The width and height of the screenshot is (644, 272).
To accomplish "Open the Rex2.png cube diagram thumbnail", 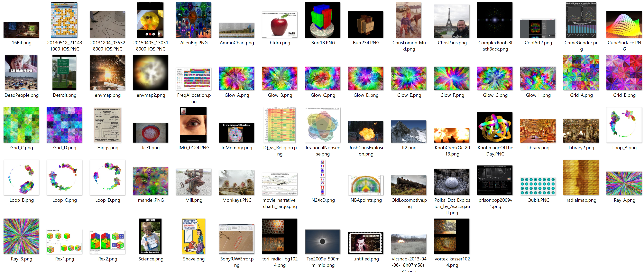I will 107,242.
